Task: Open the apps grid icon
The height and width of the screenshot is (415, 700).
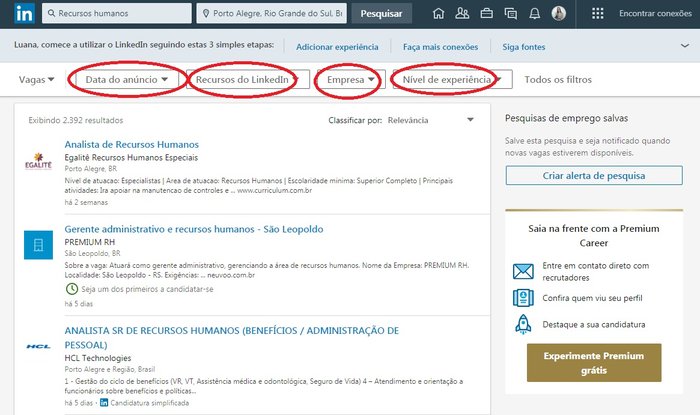Action: click(x=597, y=13)
